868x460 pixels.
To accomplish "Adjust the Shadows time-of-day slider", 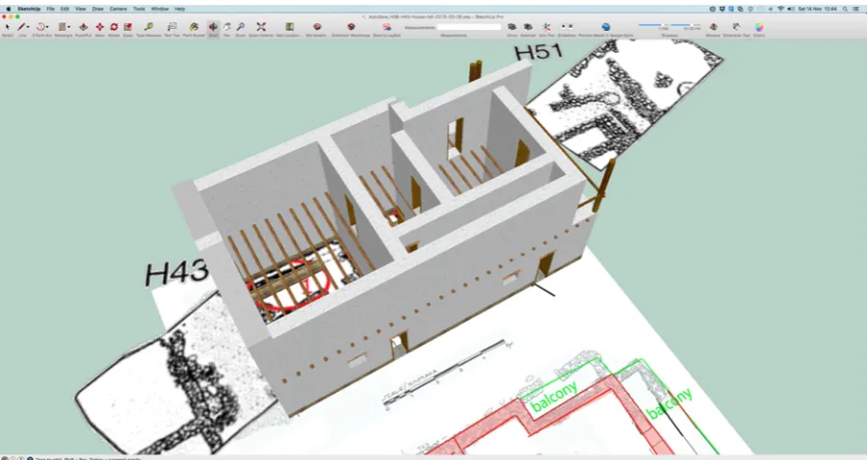I will (x=685, y=25).
